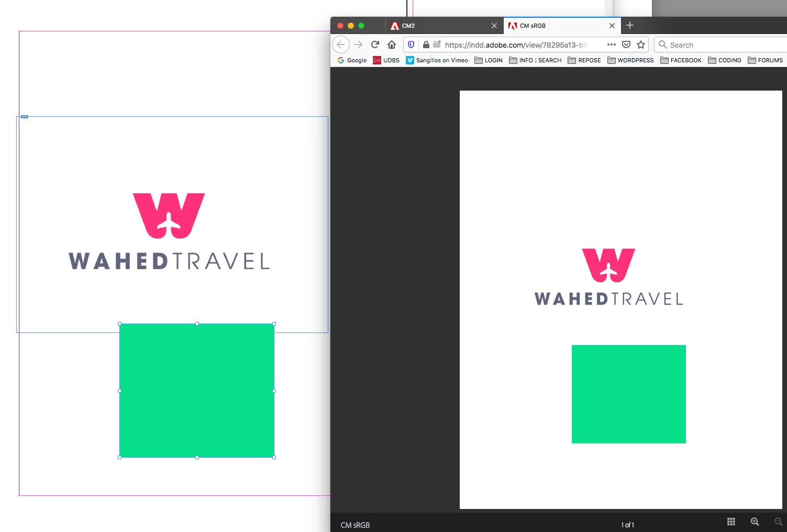Click the linked-file chain icon on logo frame

coord(25,117)
